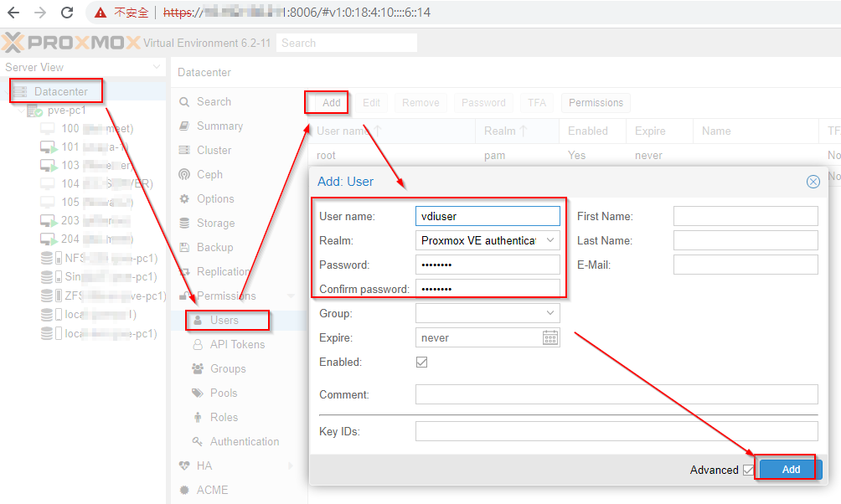Click the E-Mail field
This screenshot has width=841, height=504.
746,265
